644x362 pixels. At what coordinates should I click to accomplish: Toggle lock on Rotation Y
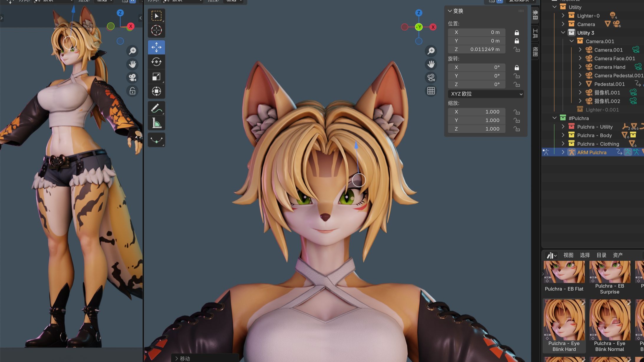[x=517, y=76]
